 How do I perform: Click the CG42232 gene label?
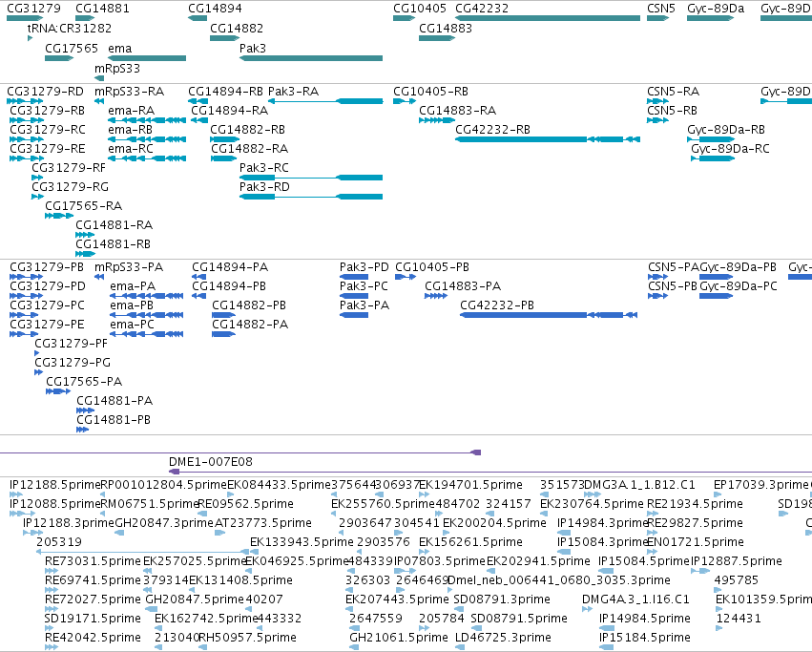click(x=482, y=9)
